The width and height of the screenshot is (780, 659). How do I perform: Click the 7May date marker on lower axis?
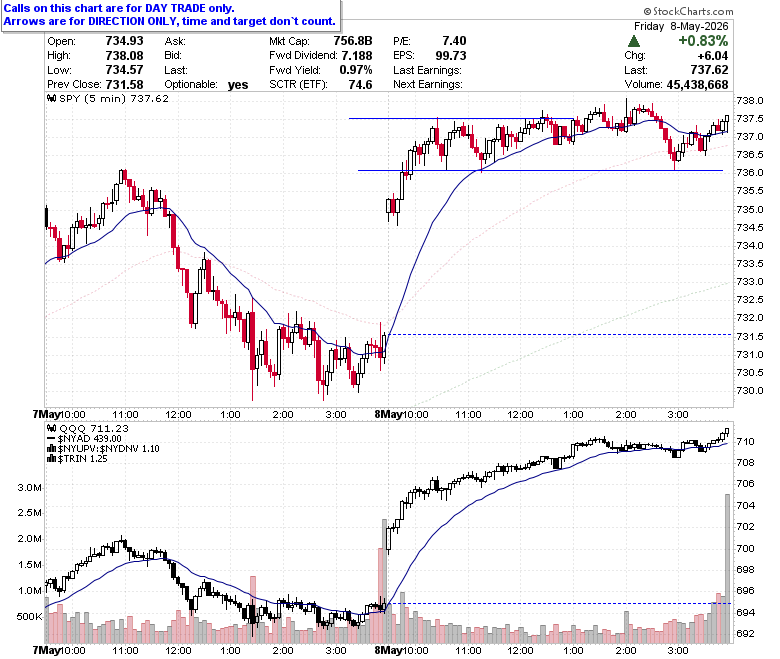click(46, 650)
